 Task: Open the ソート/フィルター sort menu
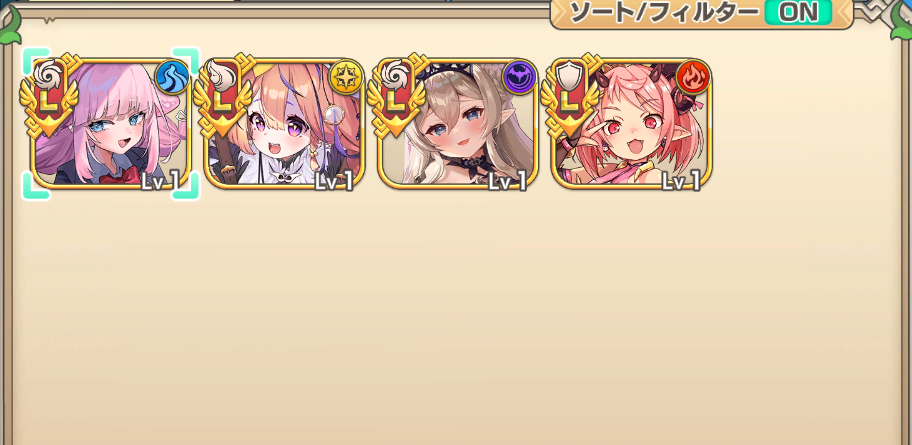pyautogui.click(x=664, y=12)
